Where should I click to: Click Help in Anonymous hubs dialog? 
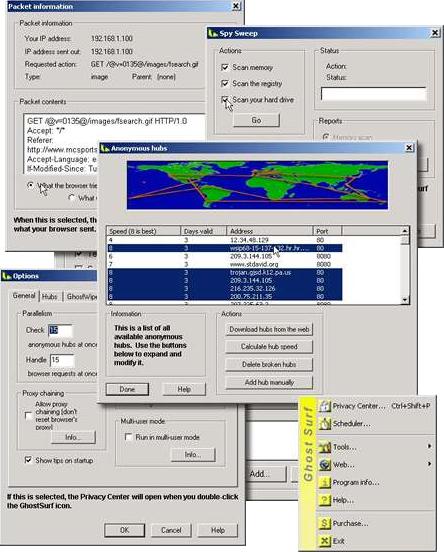pyautogui.click(x=184, y=389)
